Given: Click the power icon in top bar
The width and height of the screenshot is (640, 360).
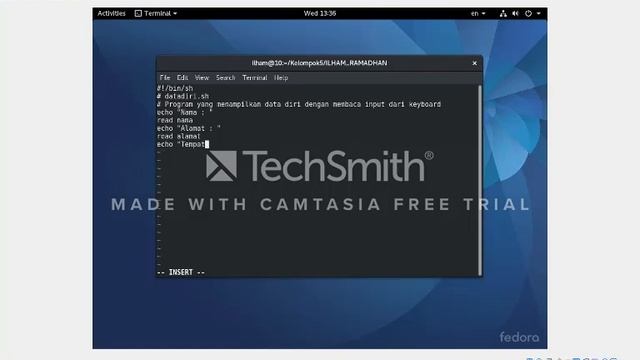Looking at the screenshot, I should click(528, 13).
